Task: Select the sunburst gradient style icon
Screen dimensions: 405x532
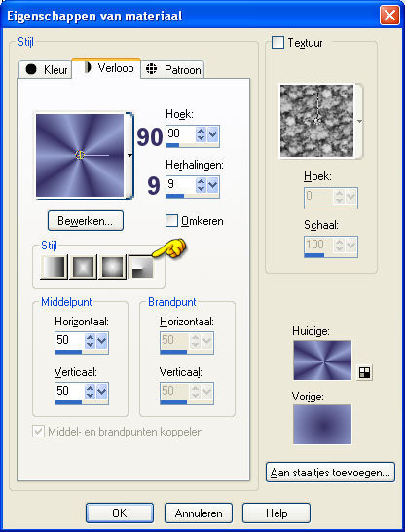Action: pyautogui.click(x=112, y=267)
